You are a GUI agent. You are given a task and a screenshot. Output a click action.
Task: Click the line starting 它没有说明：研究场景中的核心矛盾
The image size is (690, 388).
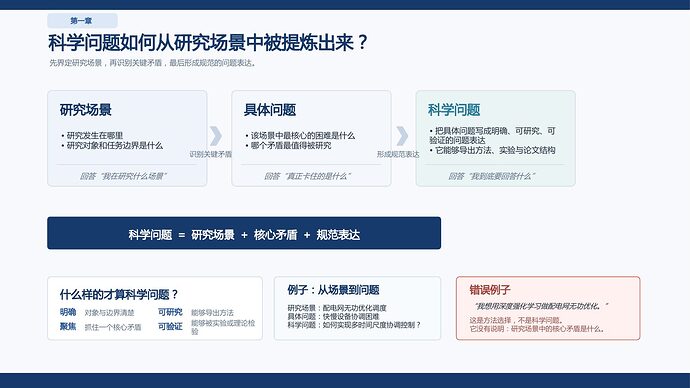[x=537, y=329]
